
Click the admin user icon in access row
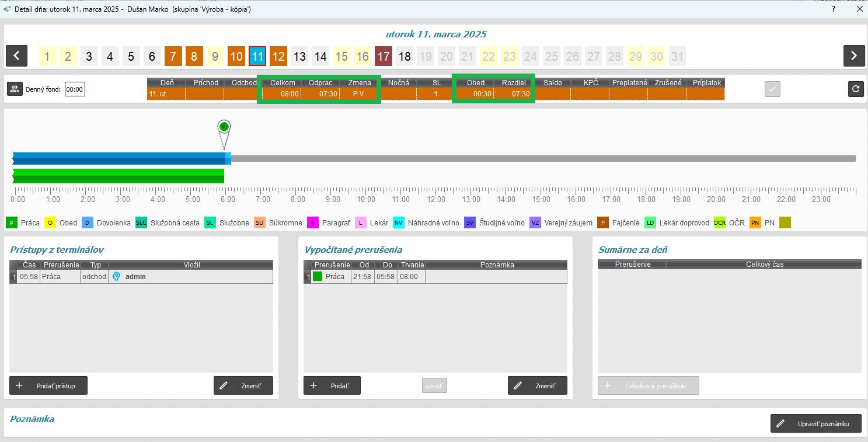116,277
